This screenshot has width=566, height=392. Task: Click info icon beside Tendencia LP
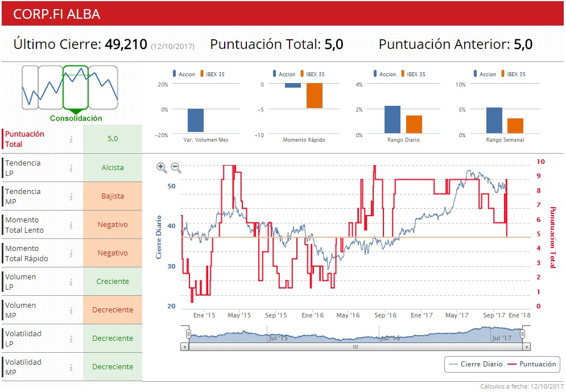click(x=71, y=168)
